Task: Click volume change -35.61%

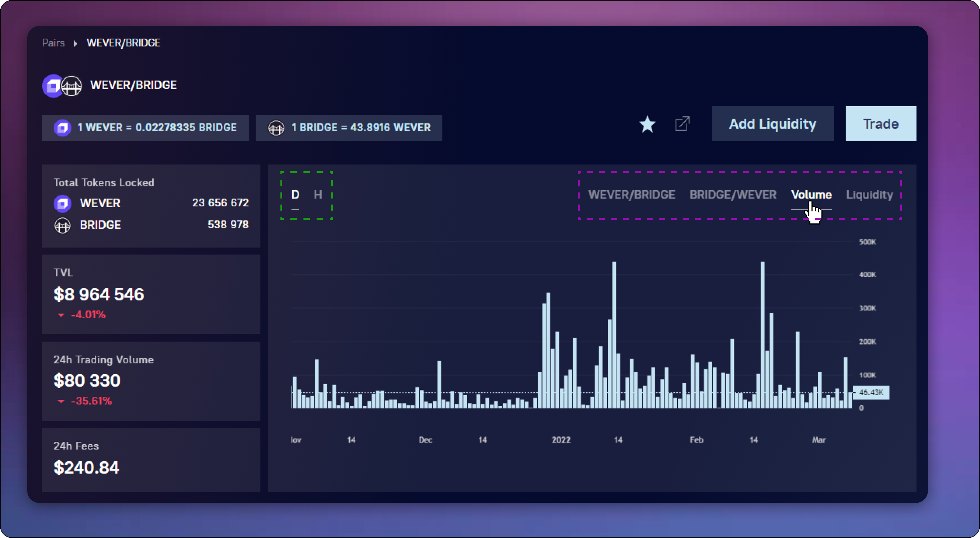Action: tap(91, 401)
